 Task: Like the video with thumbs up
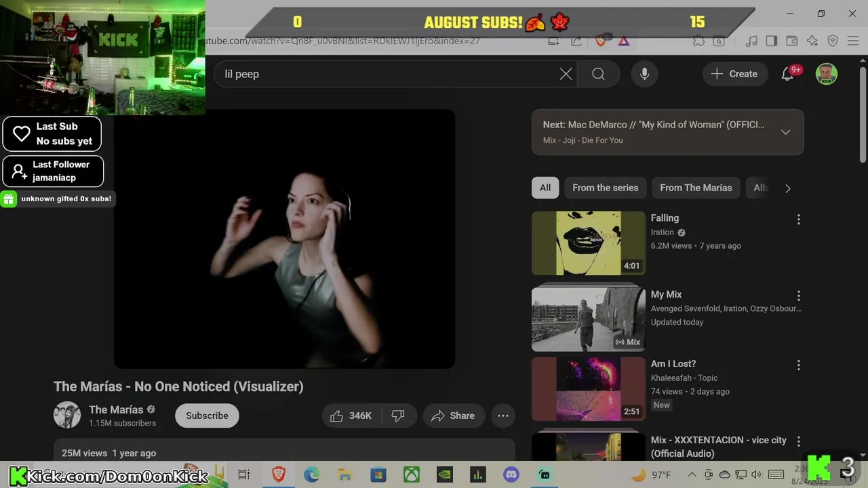pos(351,415)
